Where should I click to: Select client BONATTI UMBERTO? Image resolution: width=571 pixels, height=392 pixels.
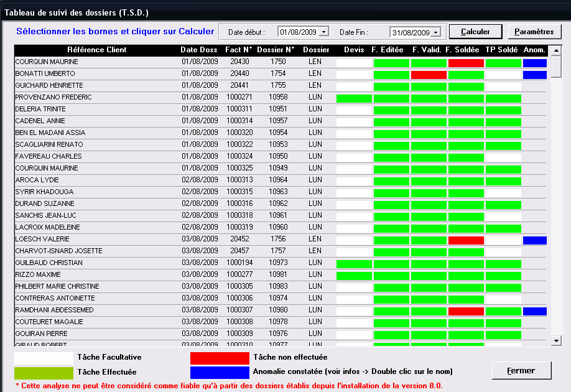[45, 73]
